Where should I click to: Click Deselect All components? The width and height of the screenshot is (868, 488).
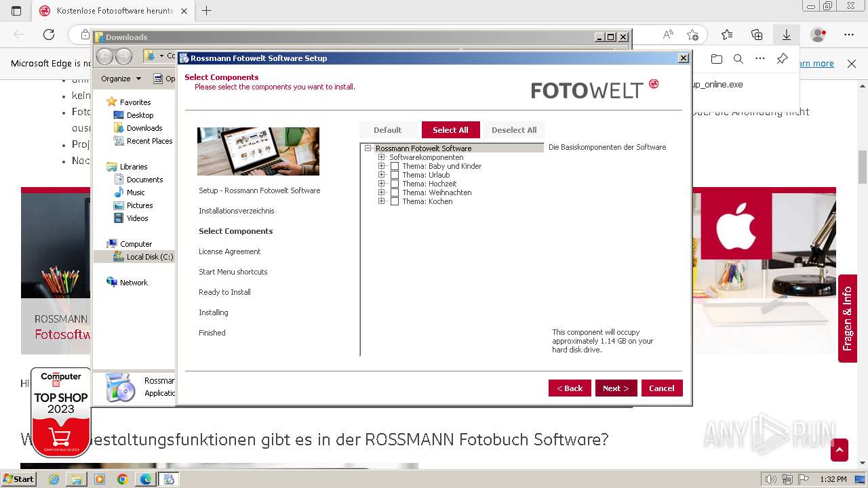tap(514, 130)
